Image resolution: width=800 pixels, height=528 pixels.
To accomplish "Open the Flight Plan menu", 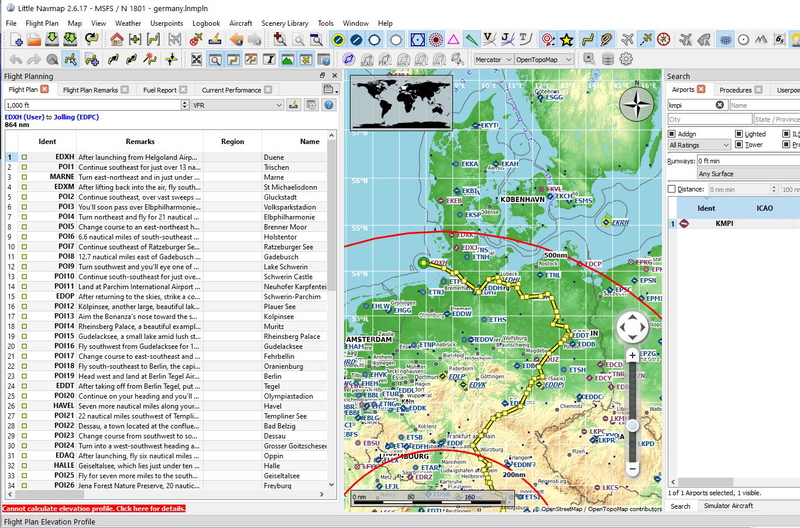I will 42,23.
